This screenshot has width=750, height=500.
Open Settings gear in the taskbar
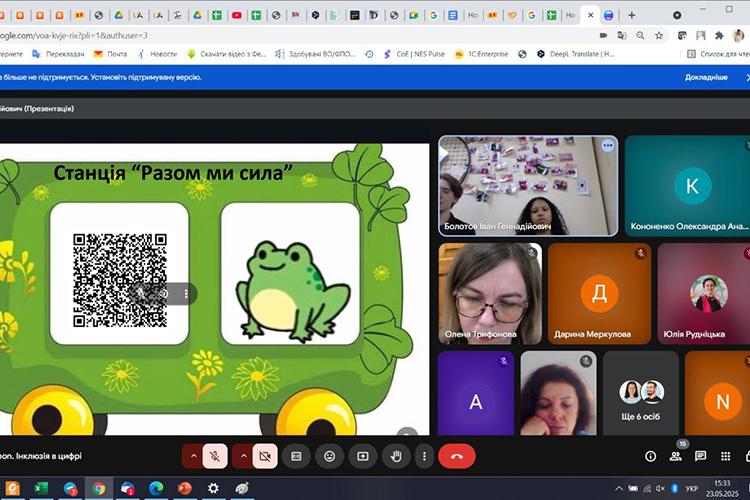pyautogui.click(x=213, y=489)
